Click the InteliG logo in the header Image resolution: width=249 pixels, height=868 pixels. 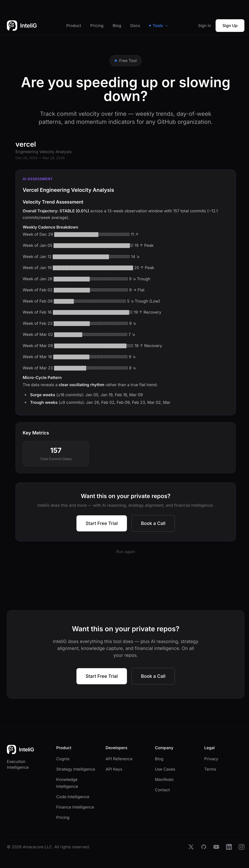click(x=22, y=26)
